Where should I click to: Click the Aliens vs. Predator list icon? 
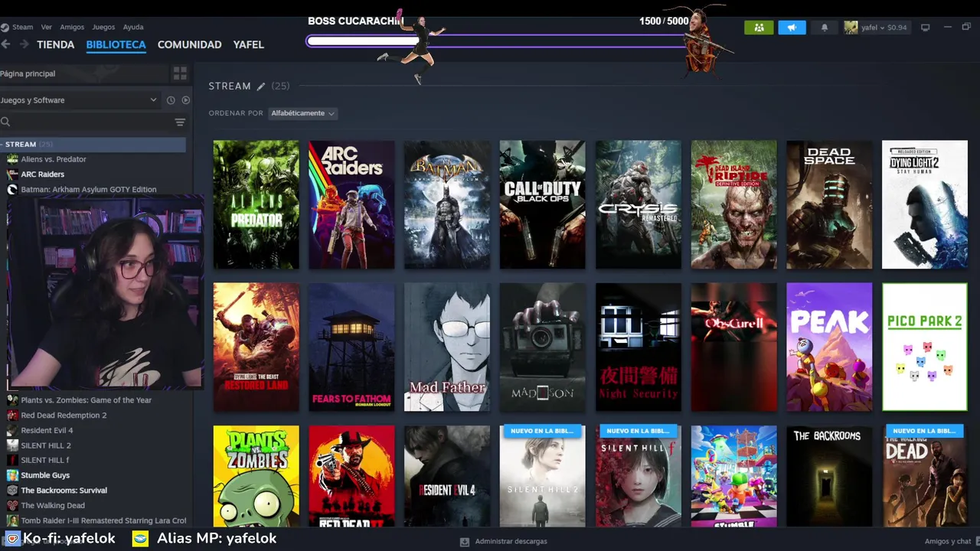click(x=12, y=159)
